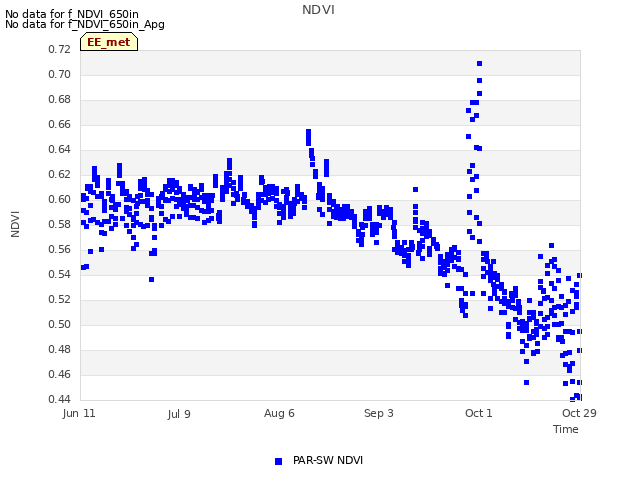The image size is (640, 480).
Task: Click the 0.52 y-axis tick label
Action: [x=60, y=300]
